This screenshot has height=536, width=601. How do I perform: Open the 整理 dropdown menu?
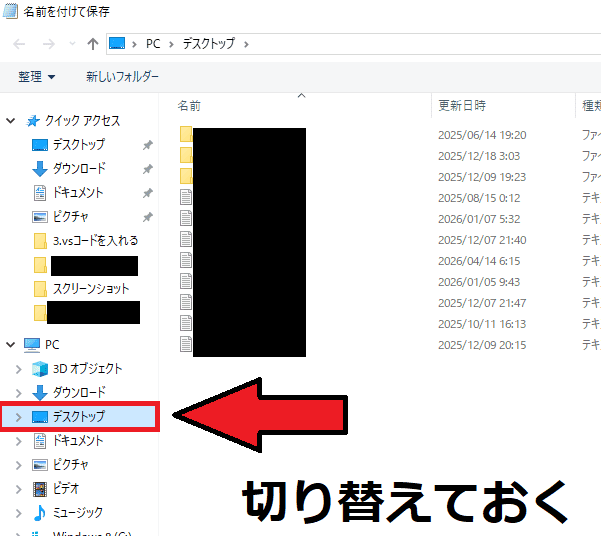pyautogui.click(x=37, y=77)
